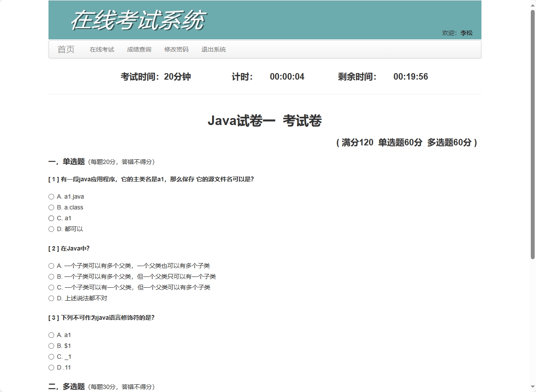Select option D. 上述说法都不对
Screen dimensions: 536x392
(x=51, y=299)
